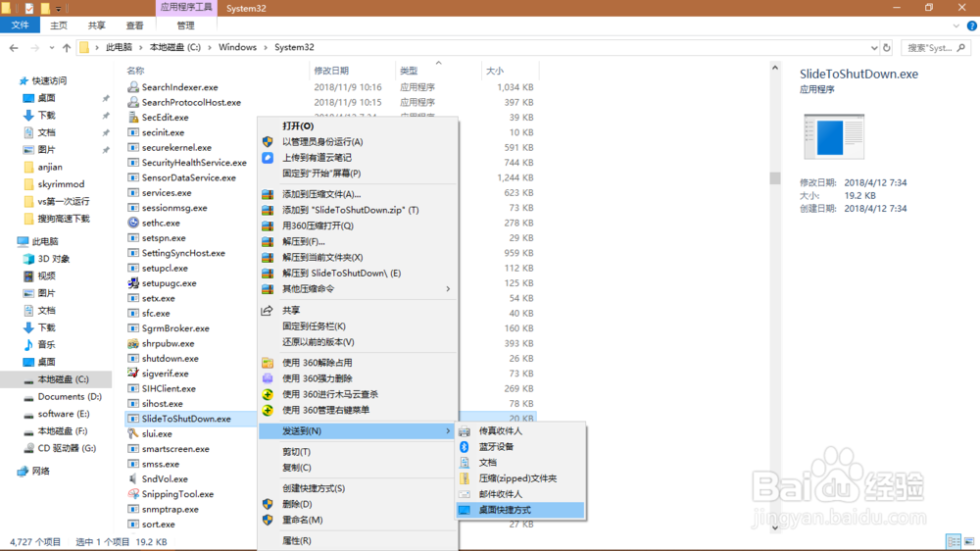Image resolution: width=980 pixels, height=551 pixels.
Task: Click the zipped folder icon in the submenu
Action: pos(465,478)
